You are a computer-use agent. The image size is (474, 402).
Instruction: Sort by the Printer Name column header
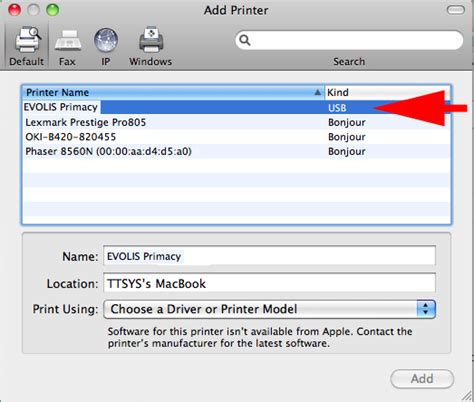pos(173,92)
